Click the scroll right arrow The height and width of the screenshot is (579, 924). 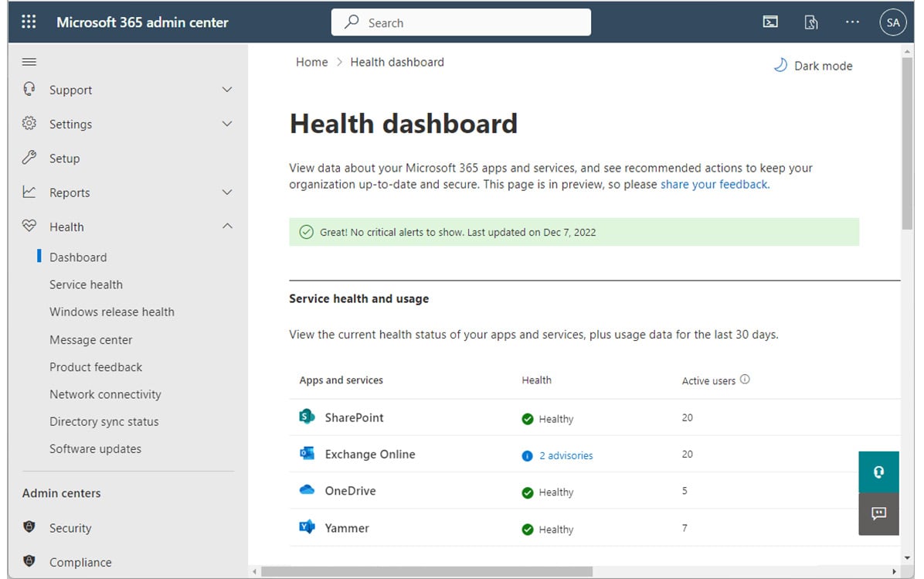pos(894,571)
